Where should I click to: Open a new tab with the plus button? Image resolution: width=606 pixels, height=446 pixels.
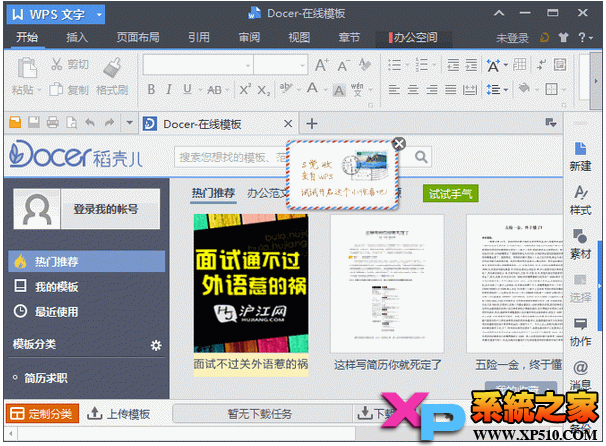click(312, 124)
